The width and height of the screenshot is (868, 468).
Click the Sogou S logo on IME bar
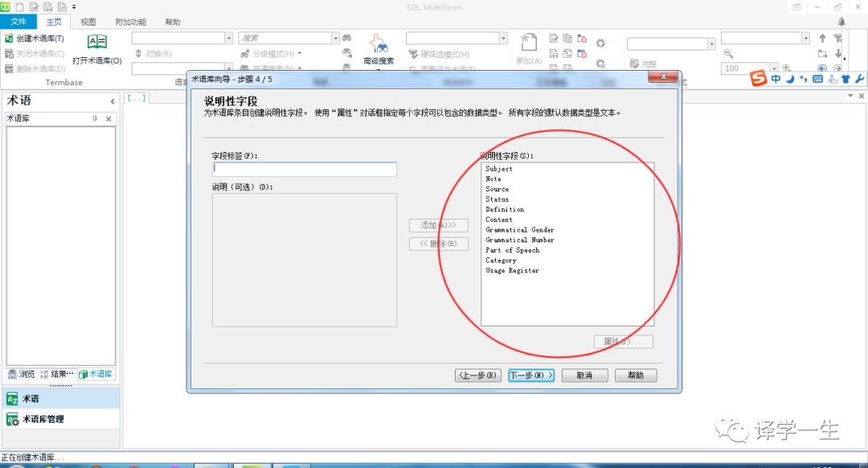click(x=759, y=78)
